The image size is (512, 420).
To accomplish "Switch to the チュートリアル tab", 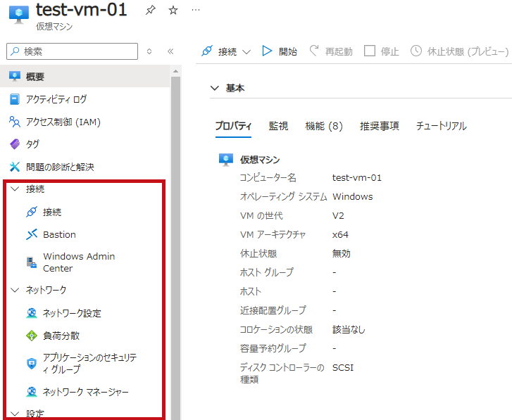I will [441, 126].
